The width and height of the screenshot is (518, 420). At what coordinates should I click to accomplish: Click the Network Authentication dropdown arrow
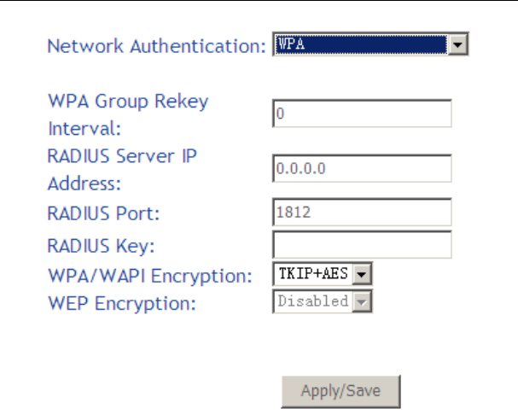[x=460, y=44]
